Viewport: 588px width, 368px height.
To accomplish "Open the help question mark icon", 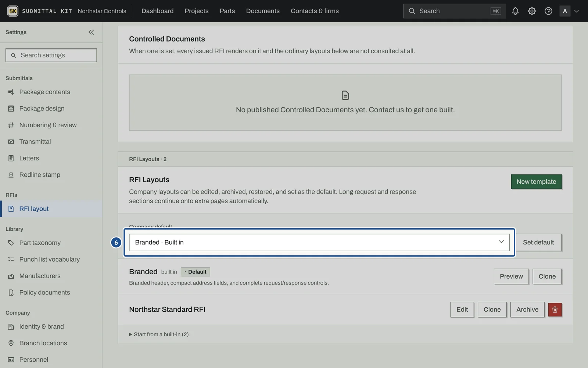I will coord(548,11).
